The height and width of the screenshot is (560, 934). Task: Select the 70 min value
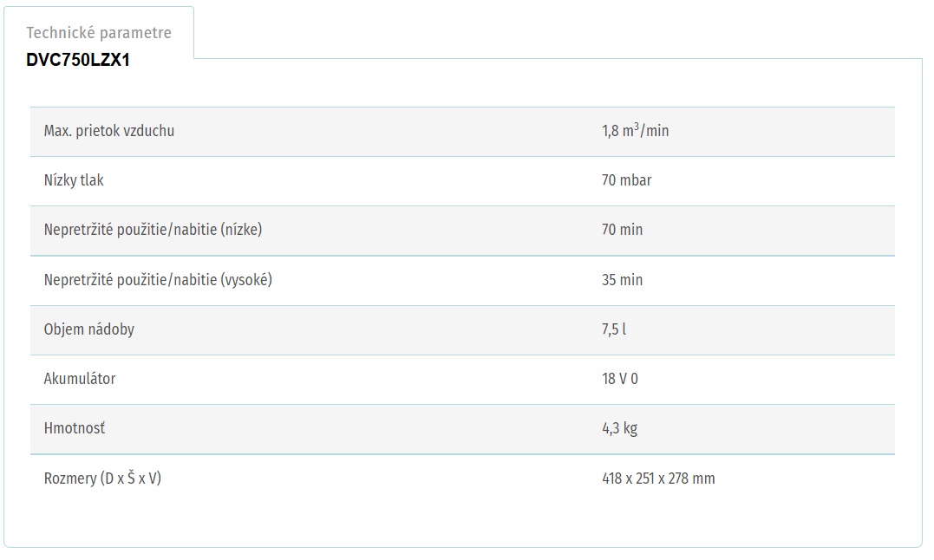point(622,230)
